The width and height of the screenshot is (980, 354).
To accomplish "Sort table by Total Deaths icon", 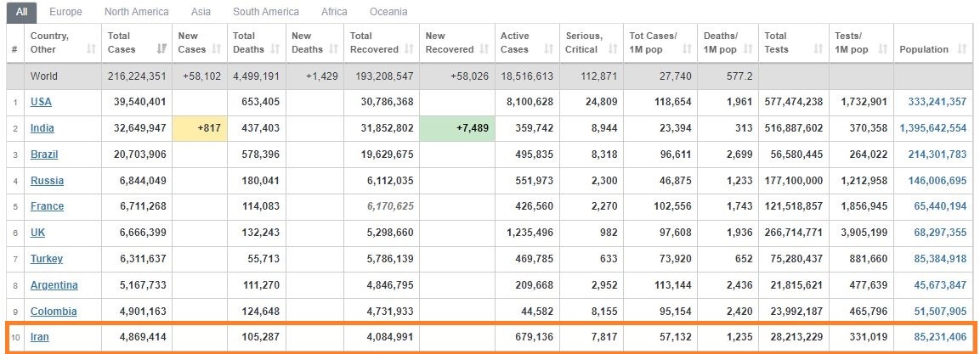I will coord(275,49).
